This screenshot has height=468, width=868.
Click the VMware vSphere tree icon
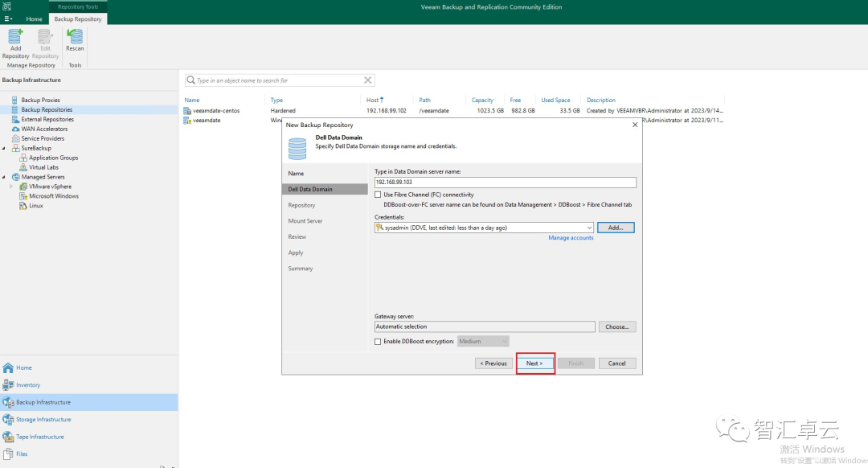point(23,187)
